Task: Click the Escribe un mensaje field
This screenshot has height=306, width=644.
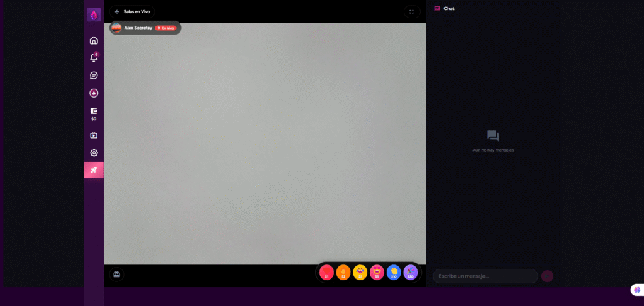Action: point(485,276)
